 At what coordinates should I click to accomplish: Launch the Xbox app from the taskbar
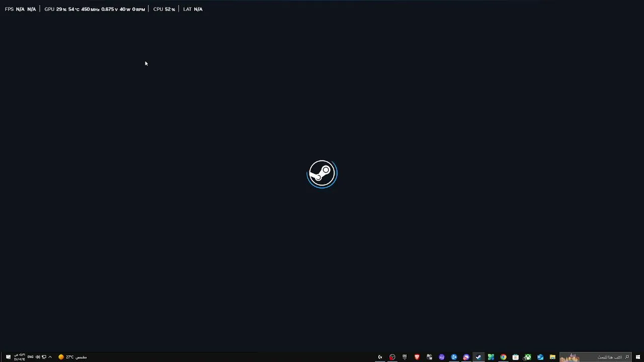528,357
